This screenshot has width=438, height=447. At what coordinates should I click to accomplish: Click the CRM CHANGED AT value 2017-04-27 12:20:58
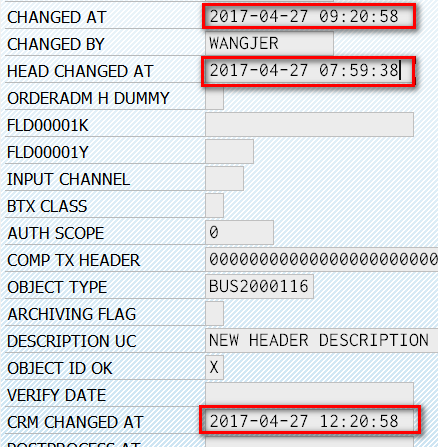309,421
